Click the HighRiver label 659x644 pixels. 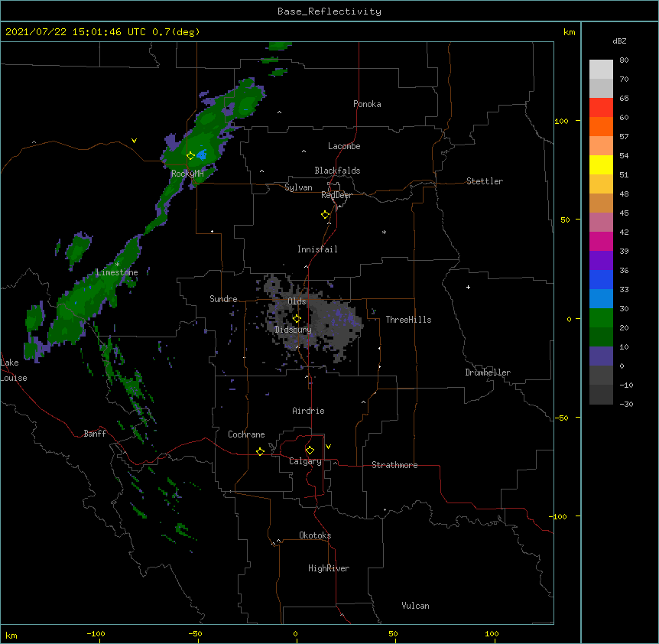pyautogui.click(x=329, y=568)
